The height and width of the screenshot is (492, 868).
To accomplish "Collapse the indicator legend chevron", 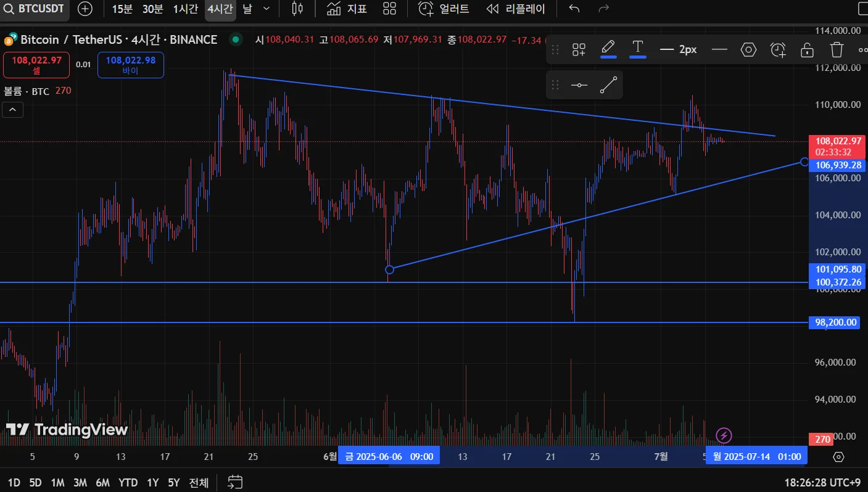I will coord(14,110).
